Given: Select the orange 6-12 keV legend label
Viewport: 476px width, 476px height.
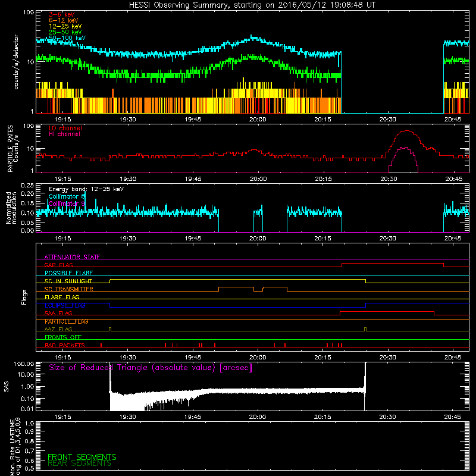Looking at the screenshot, I should pyautogui.click(x=64, y=20).
